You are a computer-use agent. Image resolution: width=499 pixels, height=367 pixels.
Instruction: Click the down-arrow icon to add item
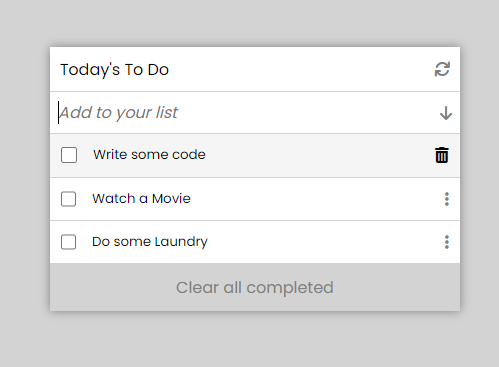446,113
